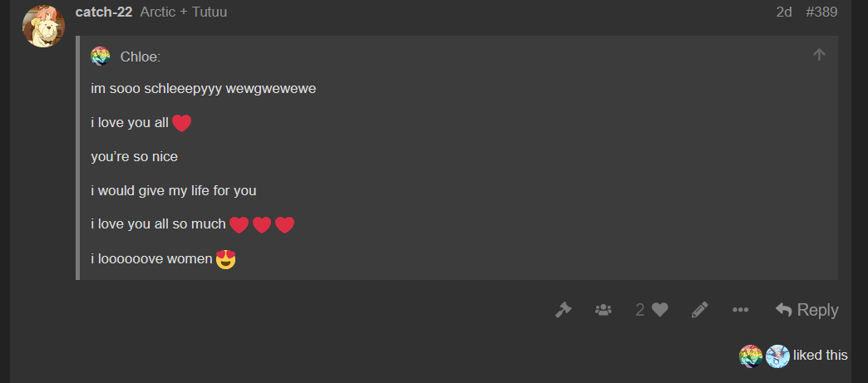Click the heart-eyes emoji after "women"
The image size is (868, 383).
(x=226, y=258)
